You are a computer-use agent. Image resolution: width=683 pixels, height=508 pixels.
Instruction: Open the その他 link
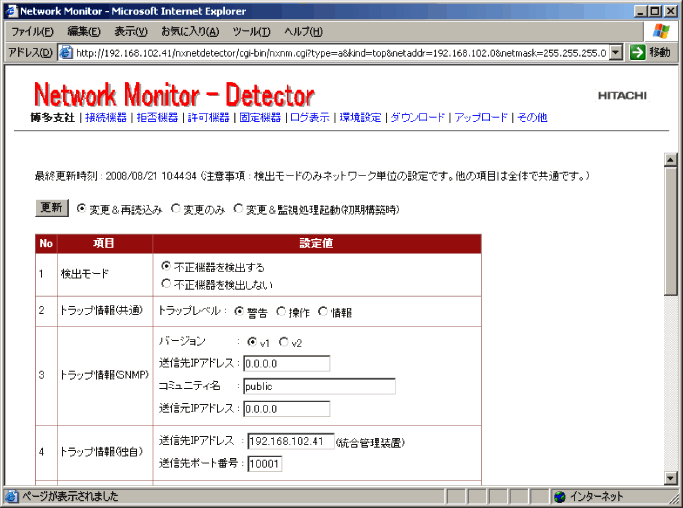532,118
